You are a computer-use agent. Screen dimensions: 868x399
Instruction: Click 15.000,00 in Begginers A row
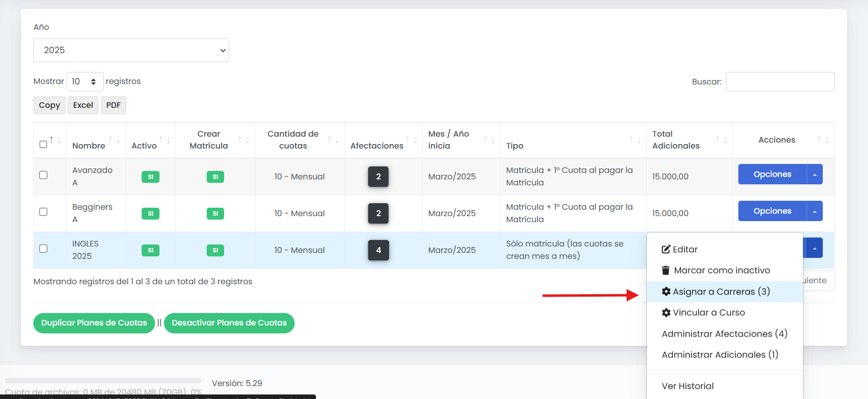click(x=670, y=214)
